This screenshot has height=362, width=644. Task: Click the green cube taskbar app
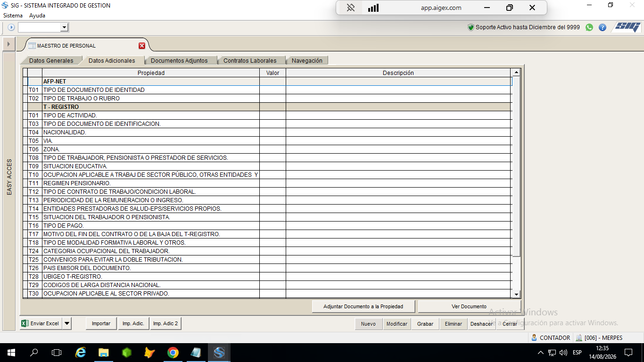point(127,353)
